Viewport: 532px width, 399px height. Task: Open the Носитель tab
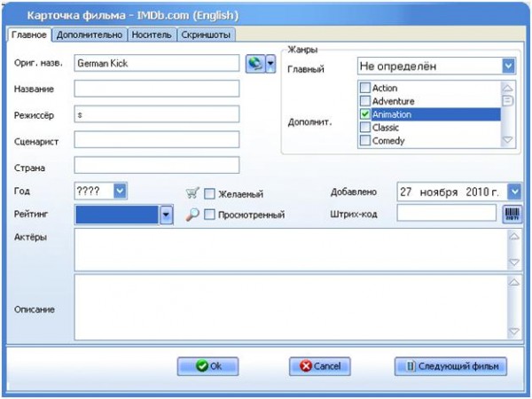point(152,35)
